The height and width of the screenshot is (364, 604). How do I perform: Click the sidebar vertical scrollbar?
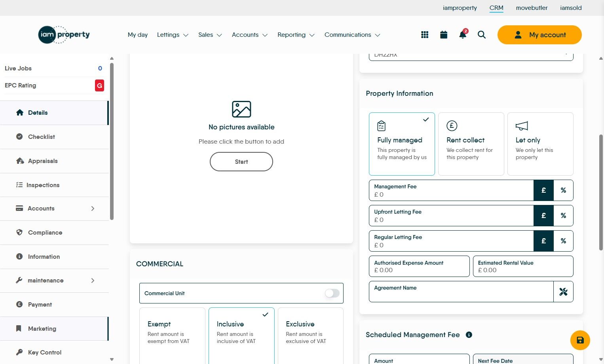[x=112, y=141]
